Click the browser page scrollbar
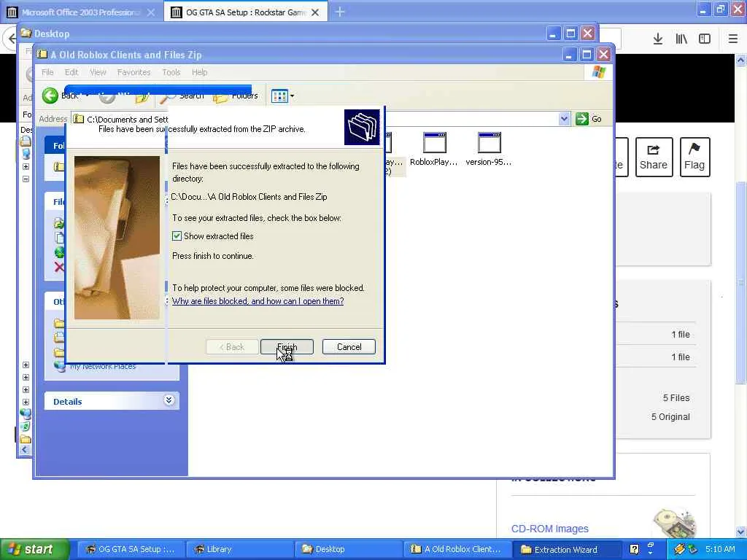The image size is (747, 560). tap(741, 282)
